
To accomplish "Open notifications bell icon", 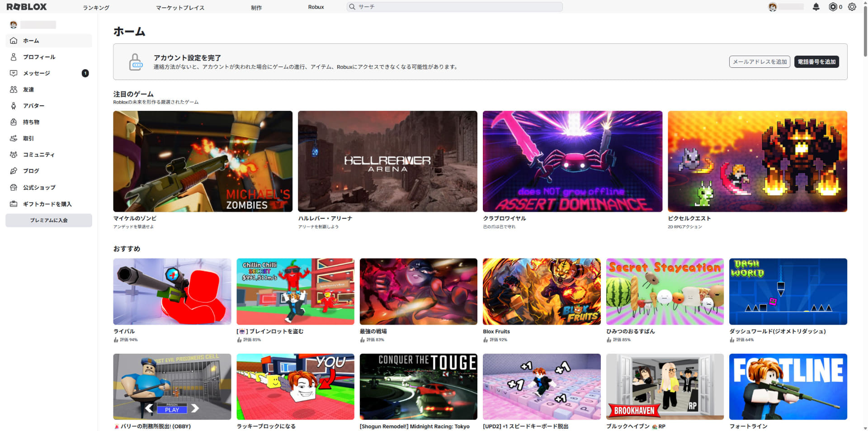I will click(x=816, y=7).
